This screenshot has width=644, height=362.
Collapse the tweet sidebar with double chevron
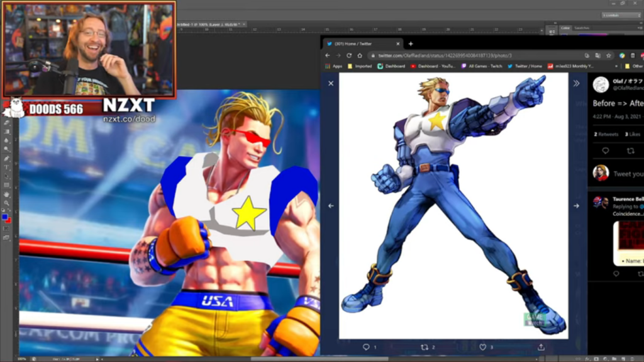(576, 83)
